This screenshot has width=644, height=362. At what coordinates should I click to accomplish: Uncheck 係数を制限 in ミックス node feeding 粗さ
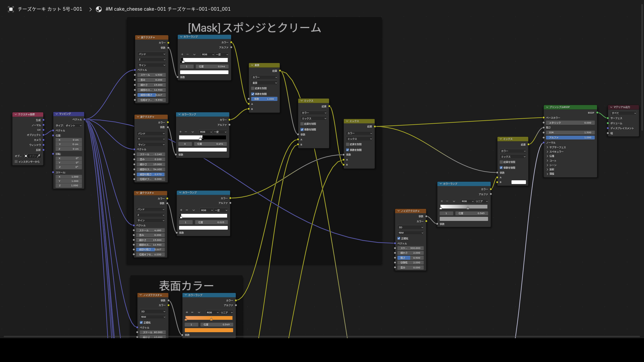point(501,168)
